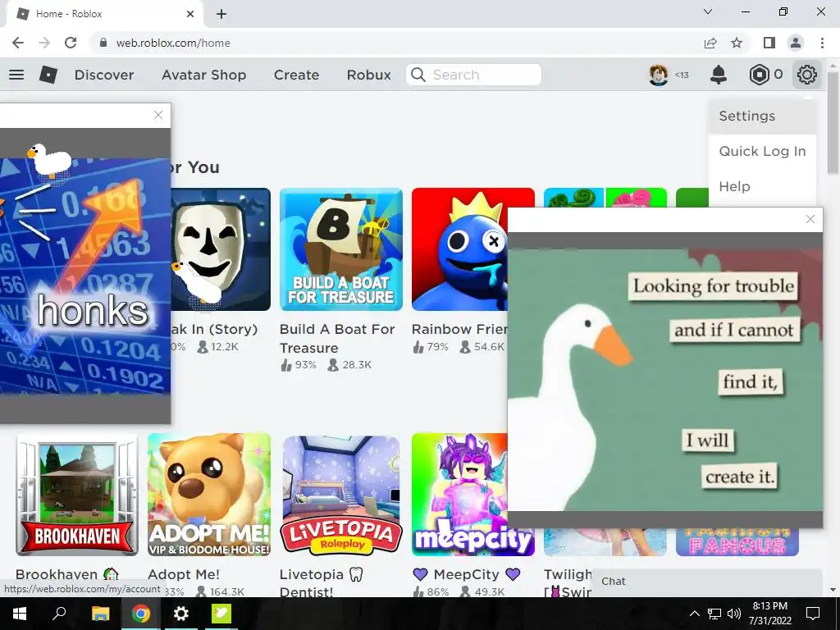The width and height of the screenshot is (840, 630).
Task: Open the Rainbow Friends game thumbnail
Action: (459, 249)
